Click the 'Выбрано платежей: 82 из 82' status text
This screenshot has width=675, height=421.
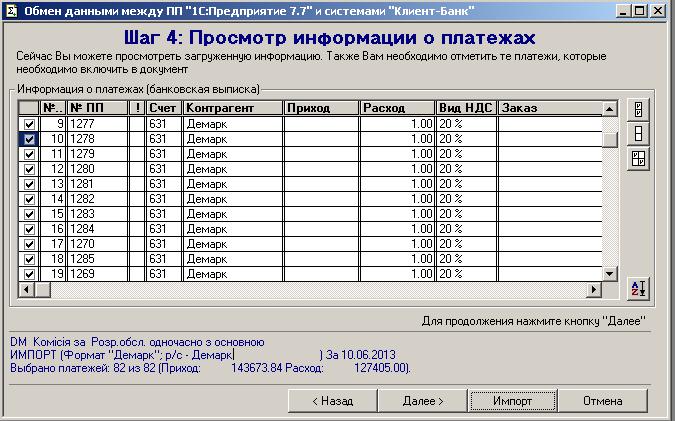pyautogui.click(x=83, y=368)
